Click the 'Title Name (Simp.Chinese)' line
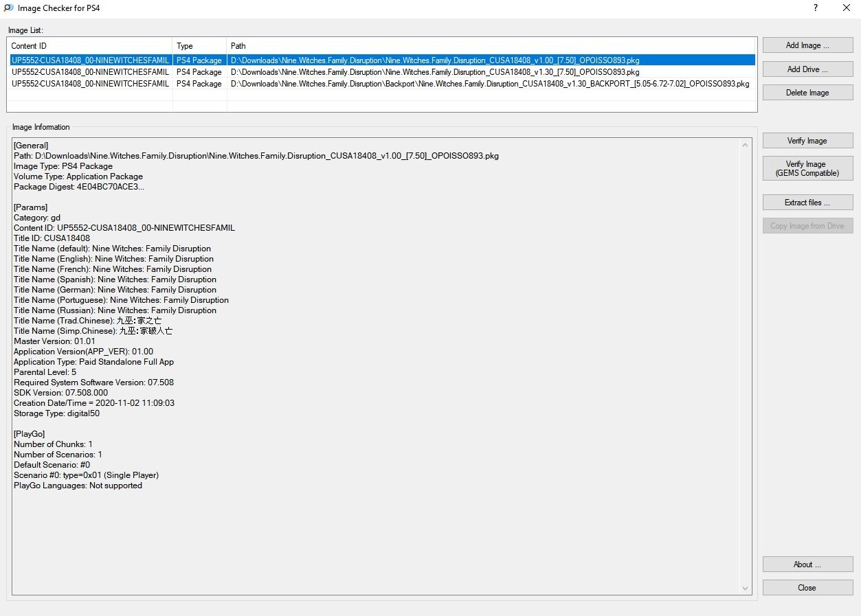The height and width of the screenshot is (616, 861). [x=93, y=331]
